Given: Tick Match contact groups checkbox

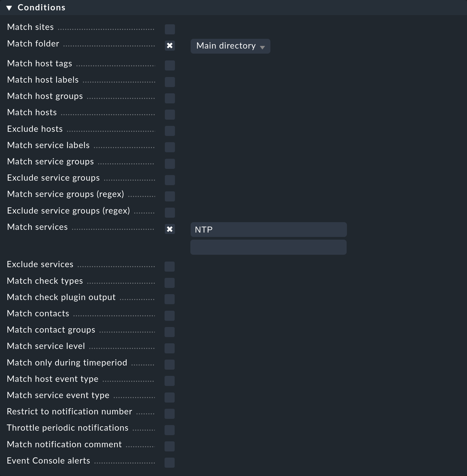Looking at the screenshot, I should [x=170, y=332].
